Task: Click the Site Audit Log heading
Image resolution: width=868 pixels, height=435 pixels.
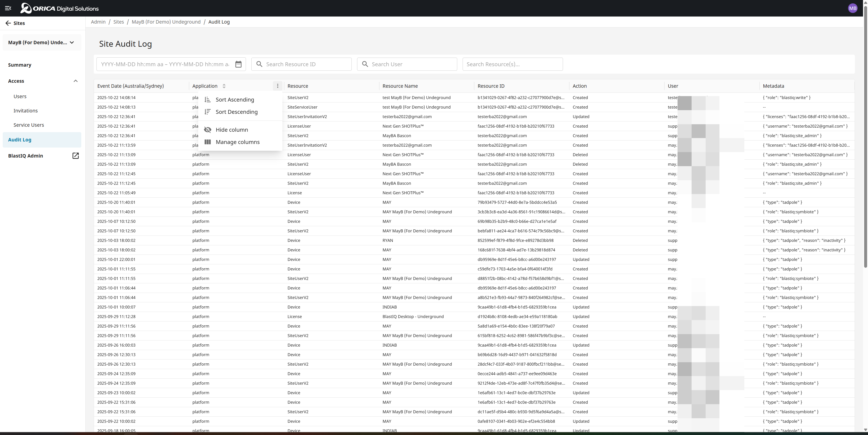Action: [x=125, y=44]
